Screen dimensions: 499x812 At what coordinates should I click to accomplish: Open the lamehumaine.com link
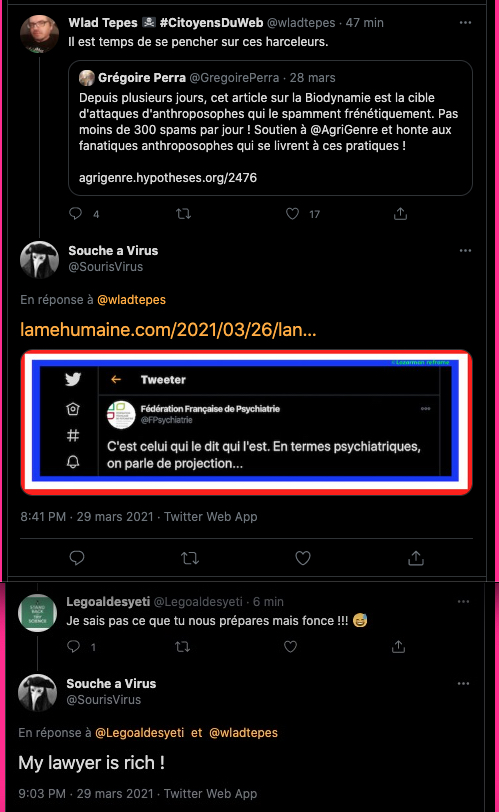[x=168, y=329]
